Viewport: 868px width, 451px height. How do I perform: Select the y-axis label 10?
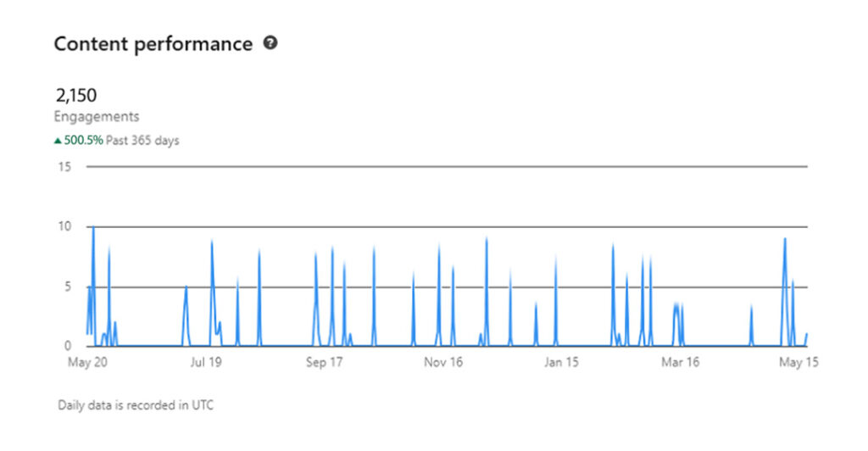[x=64, y=226]
